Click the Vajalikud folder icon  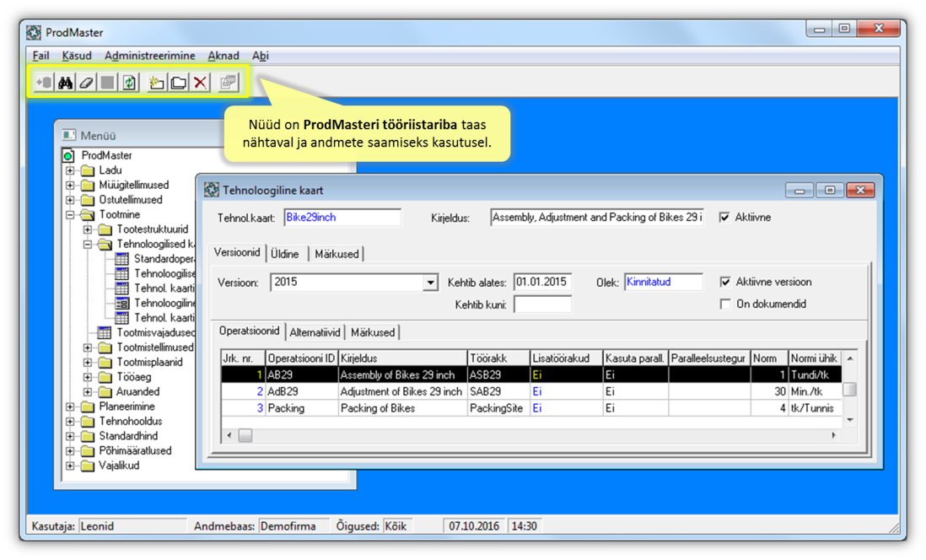point(88,466)
